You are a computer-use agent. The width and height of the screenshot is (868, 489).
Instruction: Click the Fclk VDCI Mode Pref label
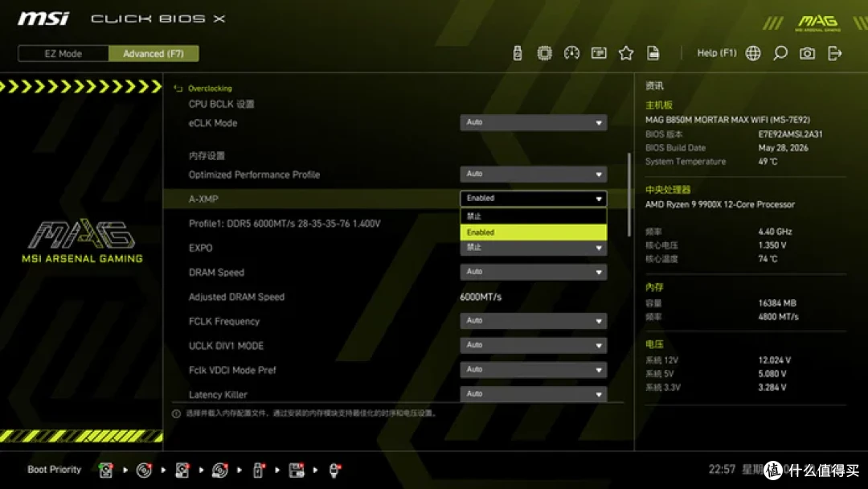tap(232, 370)
